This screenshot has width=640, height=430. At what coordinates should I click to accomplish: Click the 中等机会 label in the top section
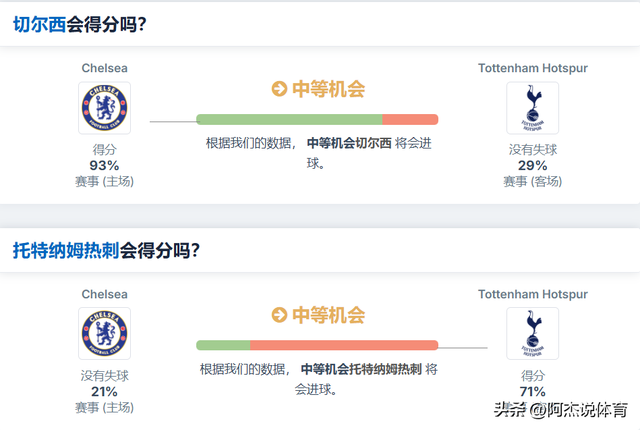328,89
